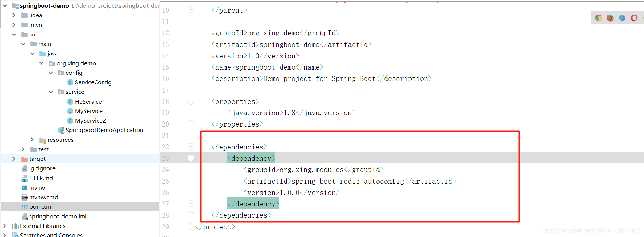Screen dimensions: 644x237
Task: Click the CMD icon beside mvnw.cmd
Action: (24, 197)
